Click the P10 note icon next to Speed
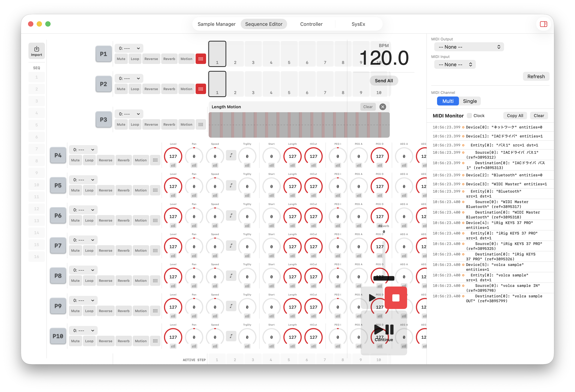Image resolution: width=575 pixels, height=392 pixels. pyautogui.click(x=231, y=336)
